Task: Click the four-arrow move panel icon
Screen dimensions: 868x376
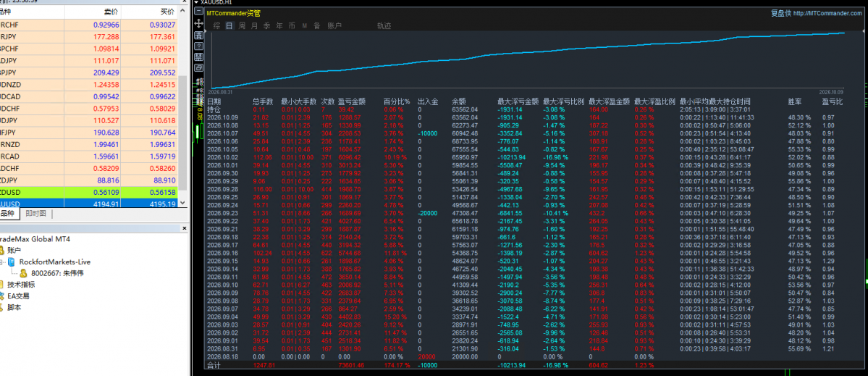Action: (x=199, y=25)
